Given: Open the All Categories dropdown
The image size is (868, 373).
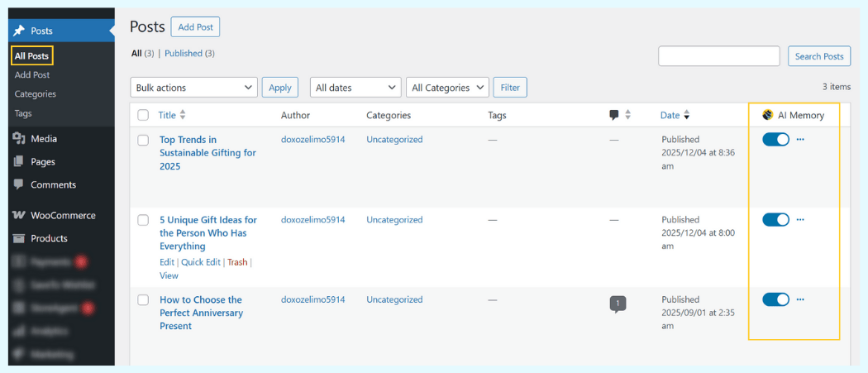Looking at the screenshot, I should [449, 88].
